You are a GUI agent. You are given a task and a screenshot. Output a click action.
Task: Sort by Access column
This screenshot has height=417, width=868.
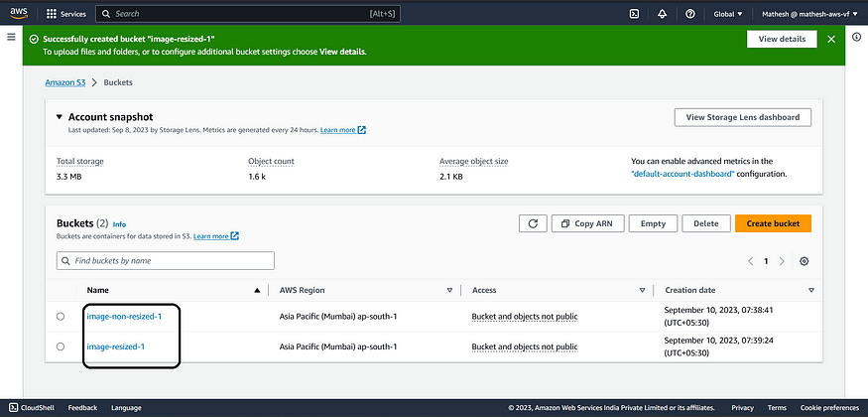642,290
